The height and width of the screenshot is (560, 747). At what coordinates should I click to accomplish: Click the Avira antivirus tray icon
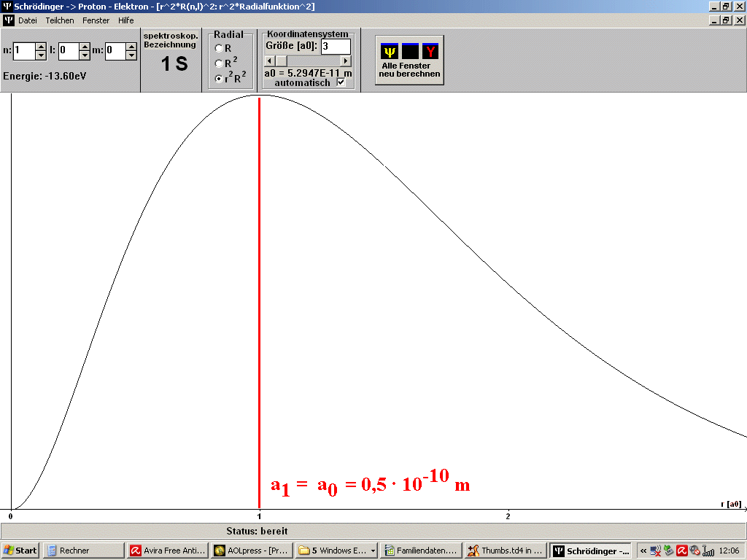point(681,551)
